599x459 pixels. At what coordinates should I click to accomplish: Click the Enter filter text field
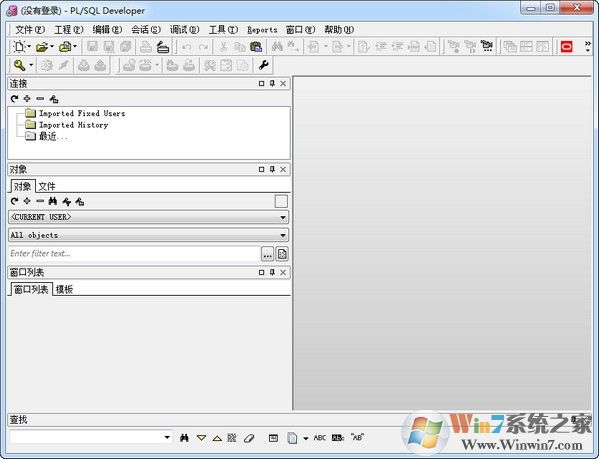(134, 254)
